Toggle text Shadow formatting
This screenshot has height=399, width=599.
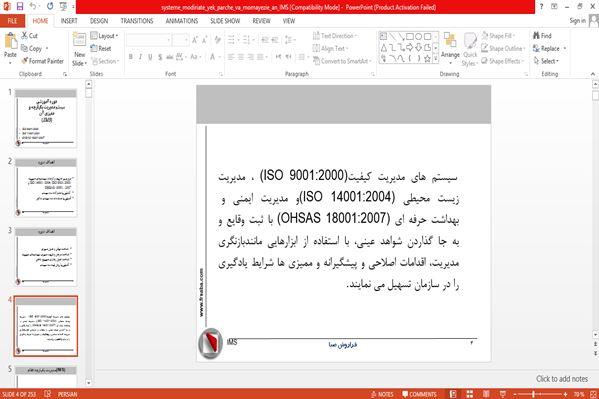click(x=160, y=57)
